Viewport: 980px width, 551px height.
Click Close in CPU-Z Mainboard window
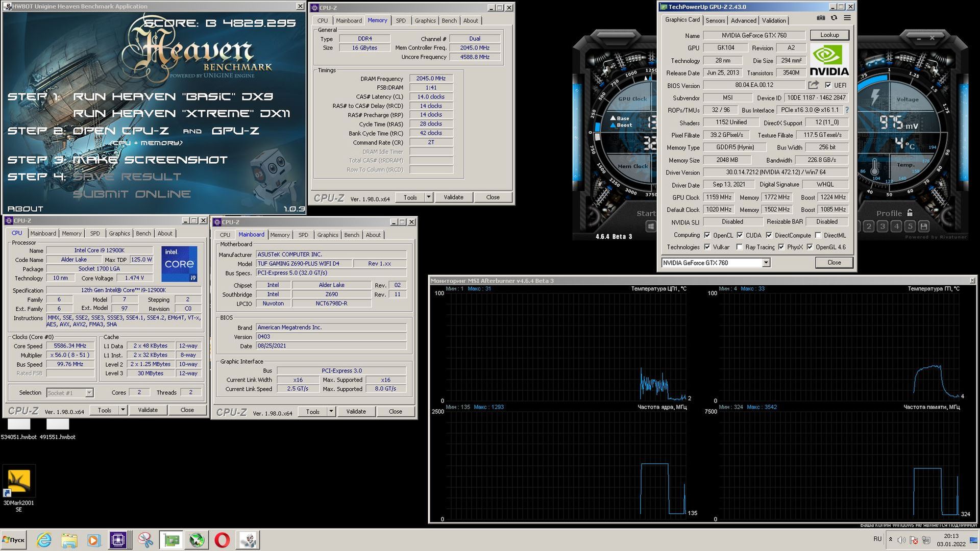tap(395, 411)
